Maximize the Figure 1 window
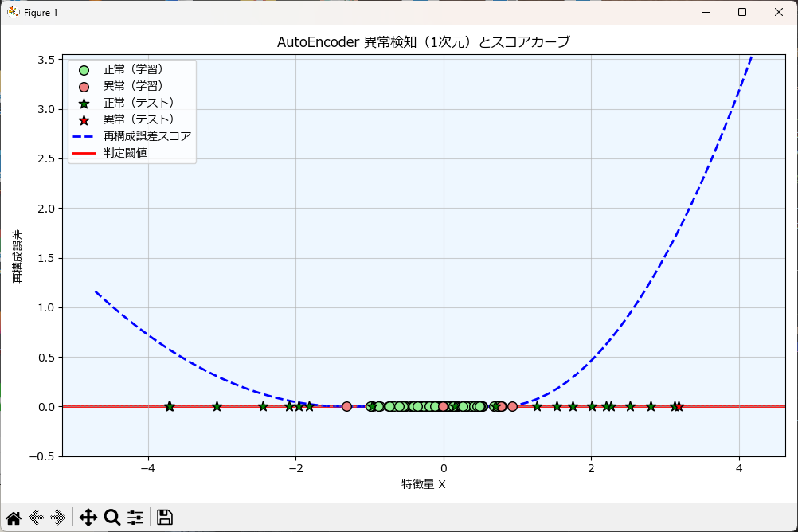This screenshot has height=532, width=798. click(741, 13)
